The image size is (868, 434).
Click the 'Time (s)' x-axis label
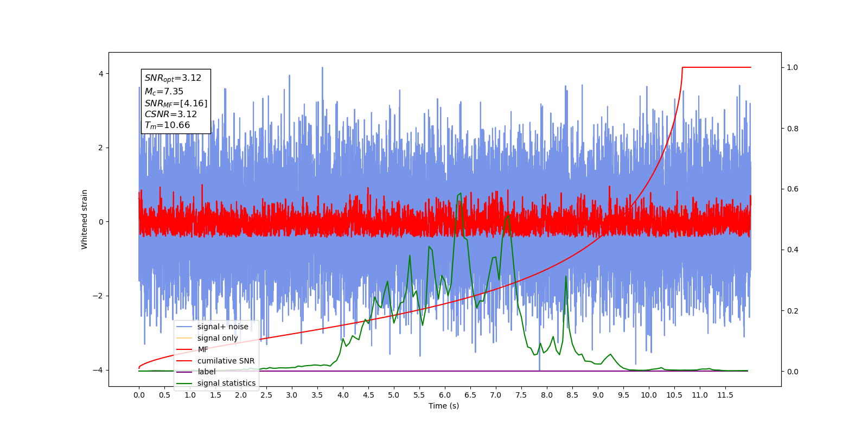444,406
